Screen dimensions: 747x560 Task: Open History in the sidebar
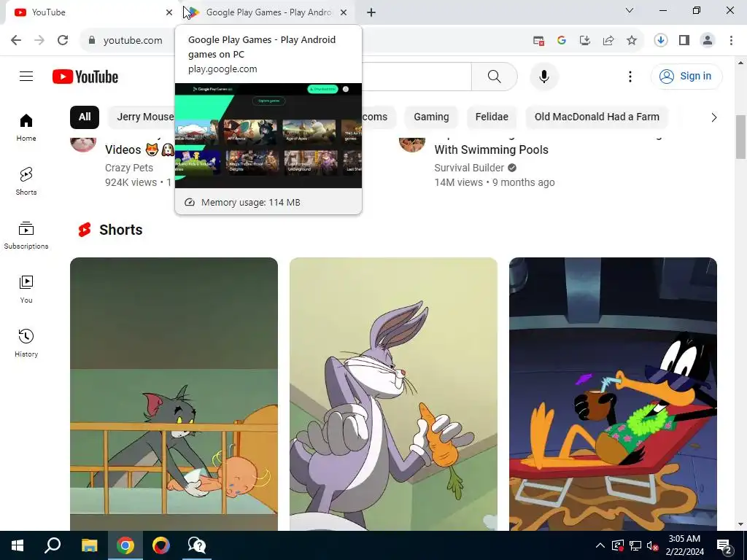[x=26, y=343]
